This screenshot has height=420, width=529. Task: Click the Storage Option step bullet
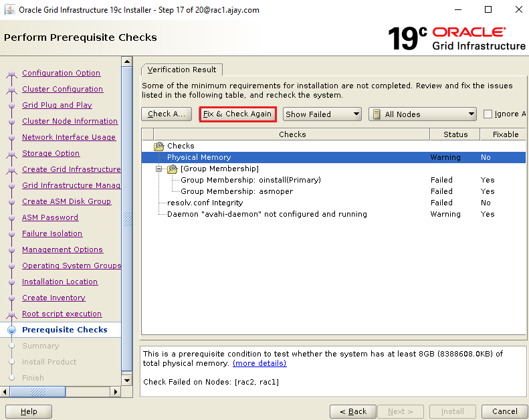12,154
